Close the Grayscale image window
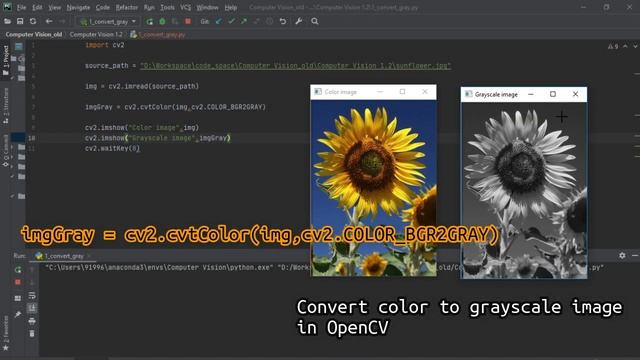The height and width of the screenshot is (360, 640). click(576, 94)
